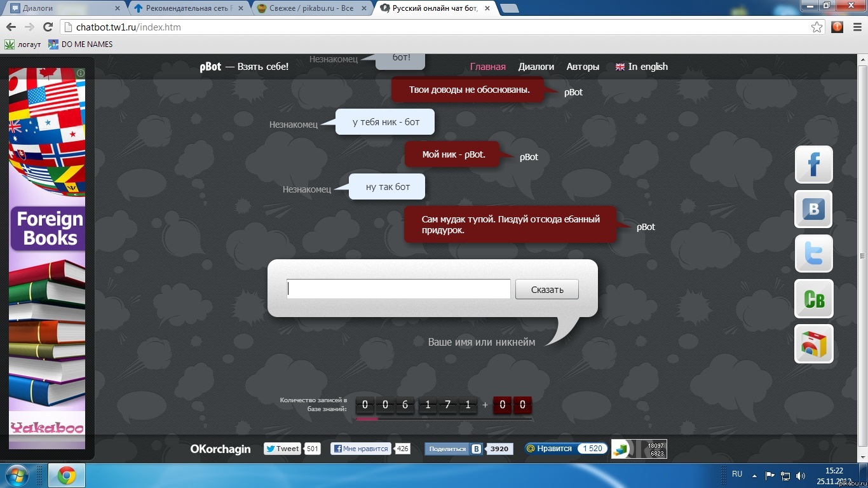The width and height of the screenshot is (868, 488).
Task: Open the 'Диалоги' site menu item
Action: tap(536, 67)
